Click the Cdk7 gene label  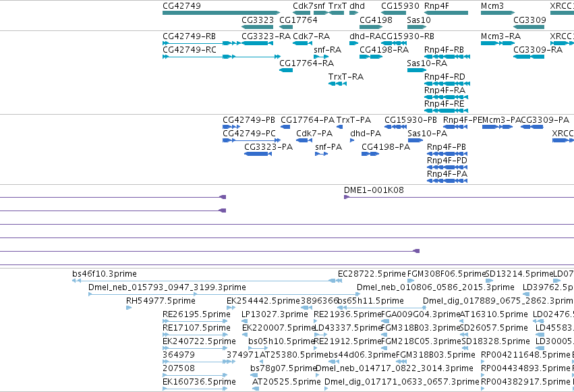coord(303,6)
